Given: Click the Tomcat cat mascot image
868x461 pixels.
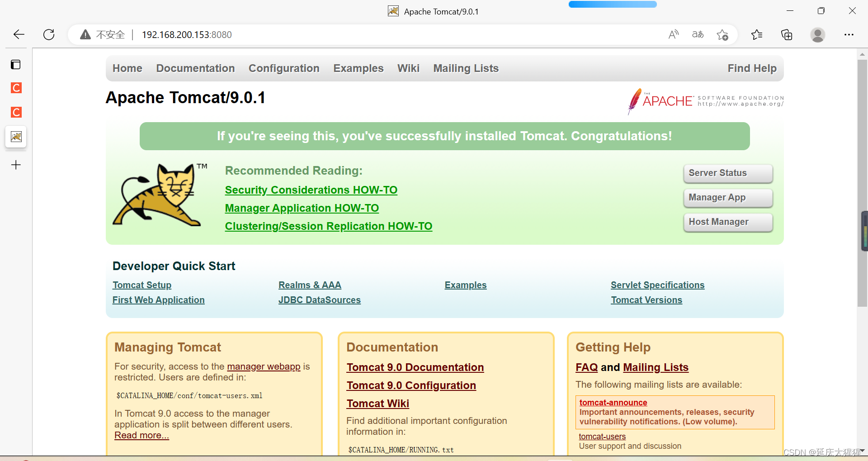Looking at the screenshot, I should click(160, 195).
